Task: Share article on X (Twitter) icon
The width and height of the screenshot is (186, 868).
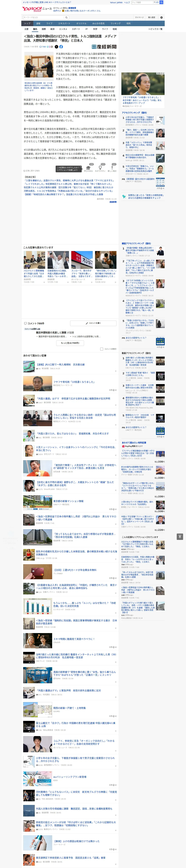Action: click(56, 47)
